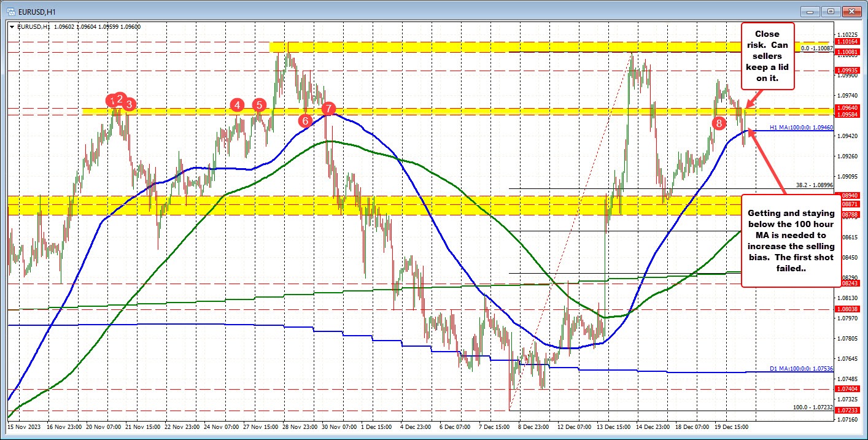The height and width of the screenshot is (440, 868).
Task: Minimize the EURUSD chart window
Action: point(810,11)
